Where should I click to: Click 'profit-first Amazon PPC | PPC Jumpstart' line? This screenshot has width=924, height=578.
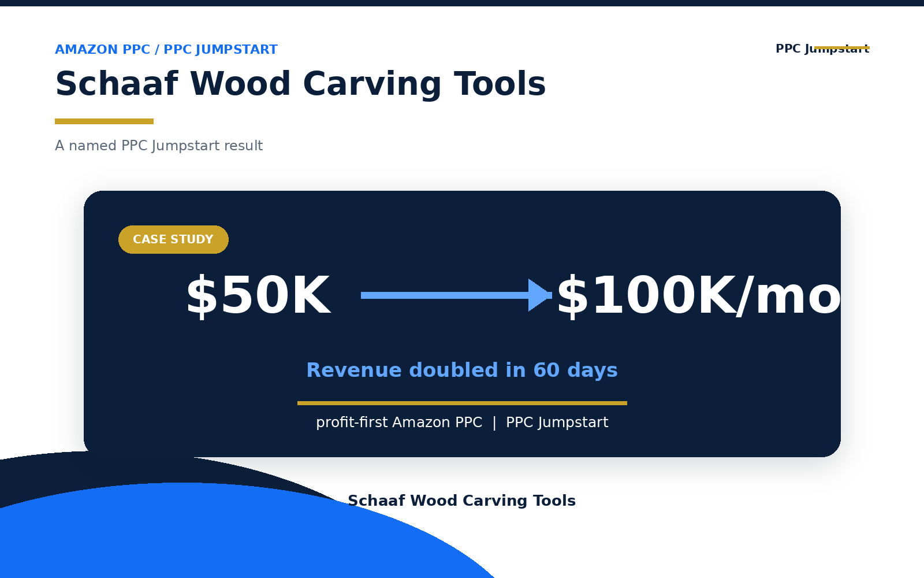[462, 423]
